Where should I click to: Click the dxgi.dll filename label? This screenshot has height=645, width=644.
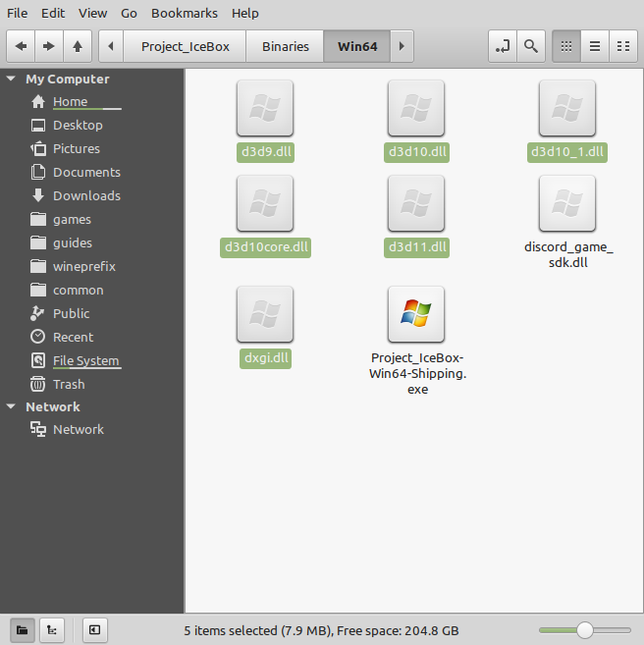point(266,358)
